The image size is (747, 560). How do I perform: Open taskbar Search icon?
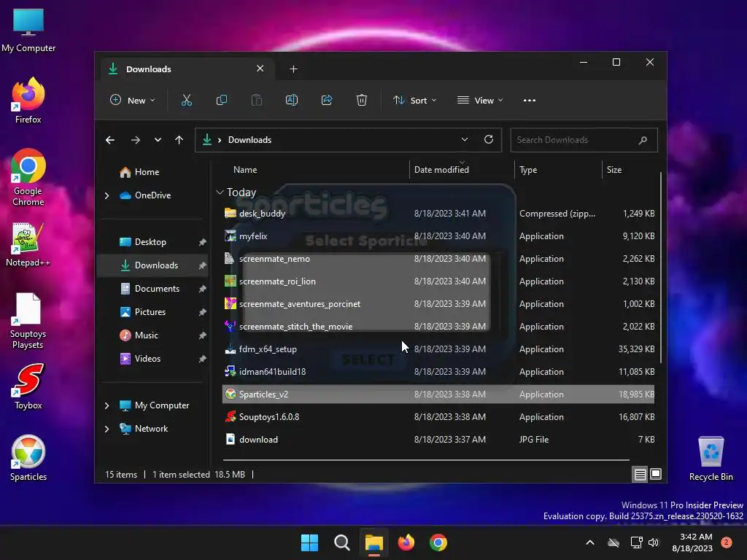341,542
